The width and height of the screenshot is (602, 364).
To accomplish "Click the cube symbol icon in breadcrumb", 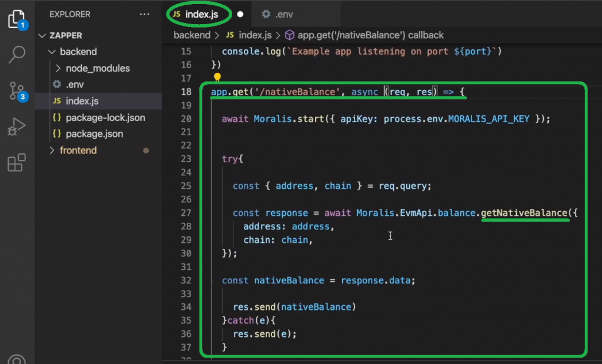I will coord(289,35).
